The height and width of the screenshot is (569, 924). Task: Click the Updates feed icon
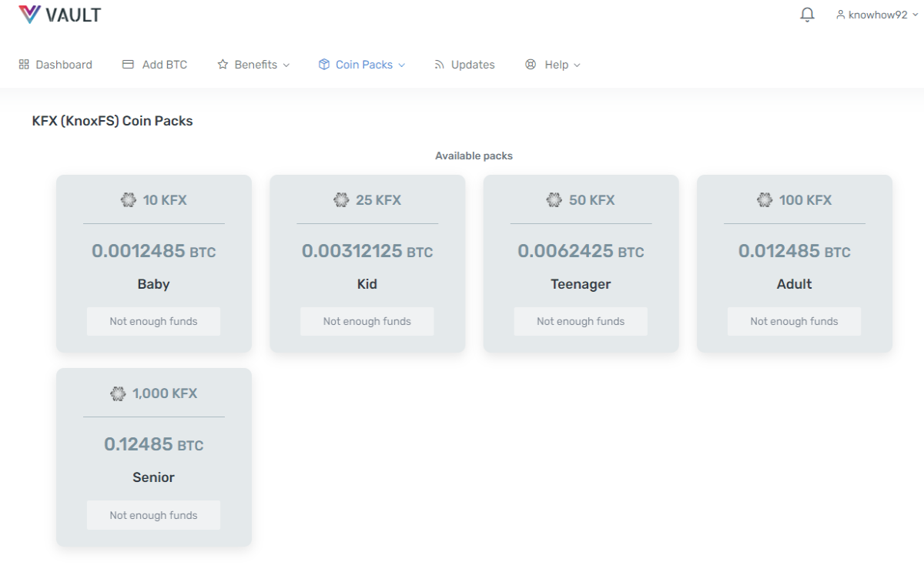click(x=440, y=65)
